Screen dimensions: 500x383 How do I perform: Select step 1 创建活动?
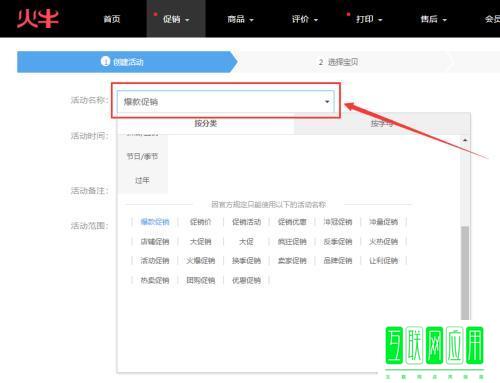(x=127, y=62)
